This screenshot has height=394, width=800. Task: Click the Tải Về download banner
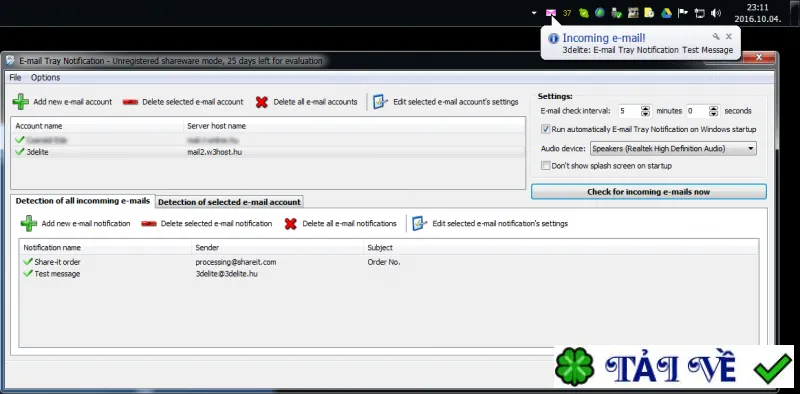[x=673, y=366]
